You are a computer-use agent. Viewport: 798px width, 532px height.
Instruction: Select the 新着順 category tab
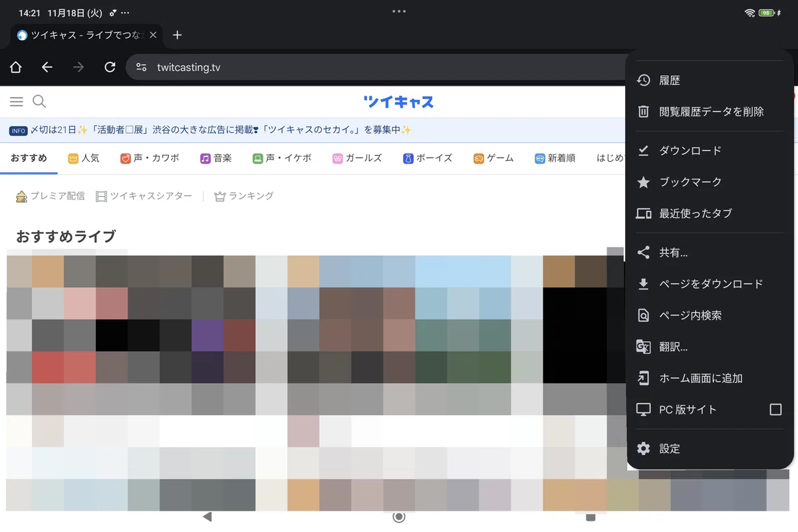coord(555,158)
